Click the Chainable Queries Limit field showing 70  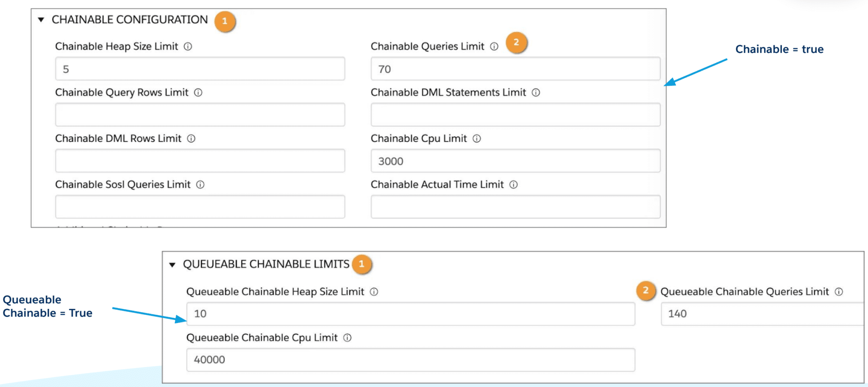pos(515,69)
